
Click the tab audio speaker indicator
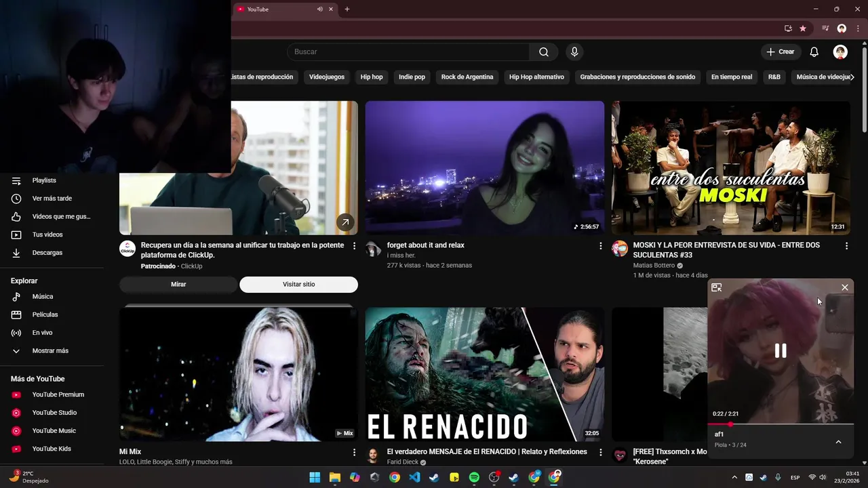[x=319, y=9]
